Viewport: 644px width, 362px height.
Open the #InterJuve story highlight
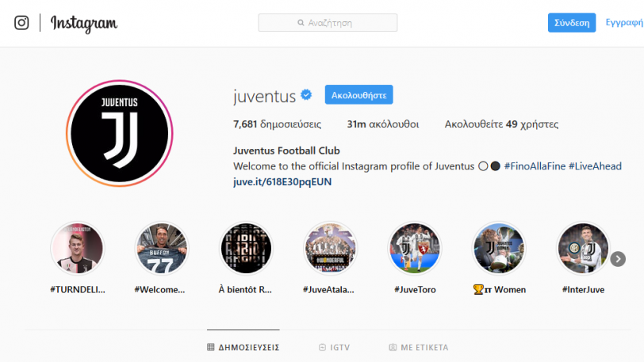coord(583,248)
